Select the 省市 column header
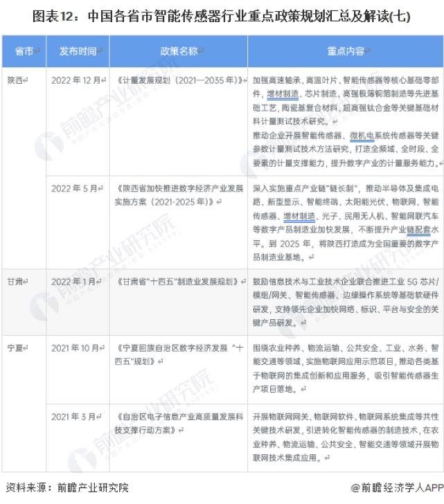The image size is (444, 504). coord(24,51)
